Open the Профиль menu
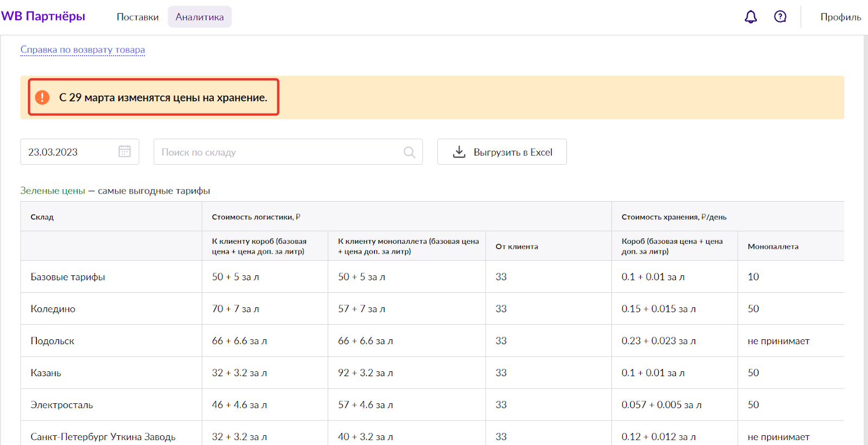The height and width of the screenshot is (445, 868). point(840,17)
